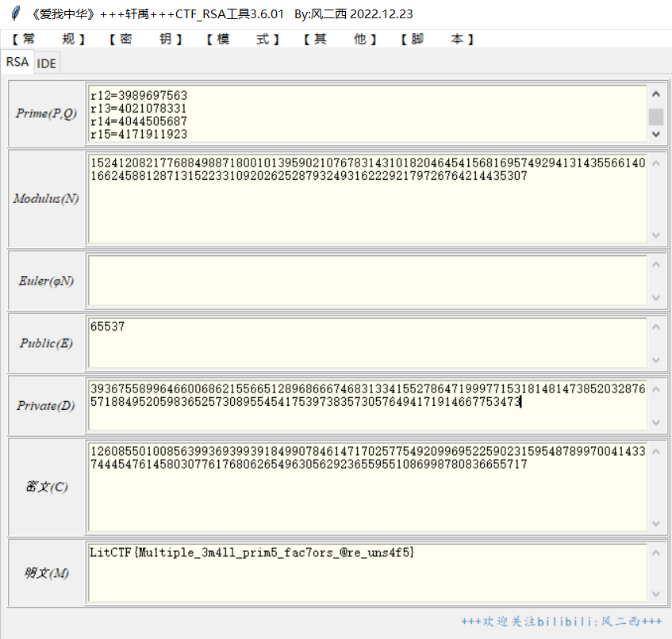
Task: Open the 模式 menu
Action: (243, 40)
